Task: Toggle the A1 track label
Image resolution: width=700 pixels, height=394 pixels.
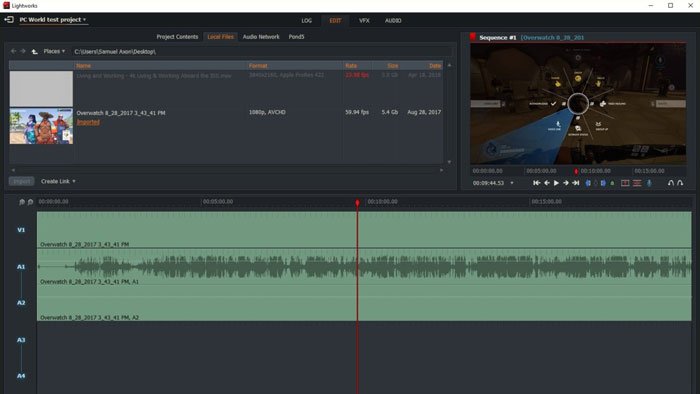Action: tap(21, 267)
